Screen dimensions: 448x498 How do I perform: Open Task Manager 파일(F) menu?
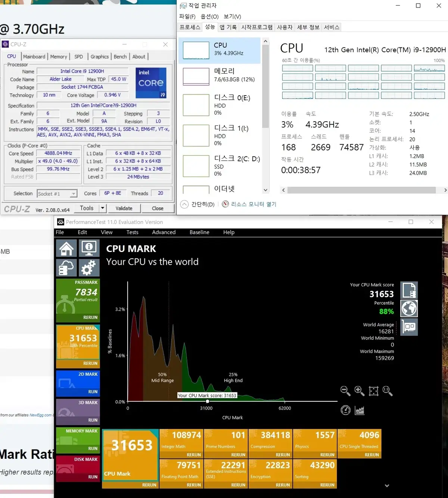click(187, 16)
